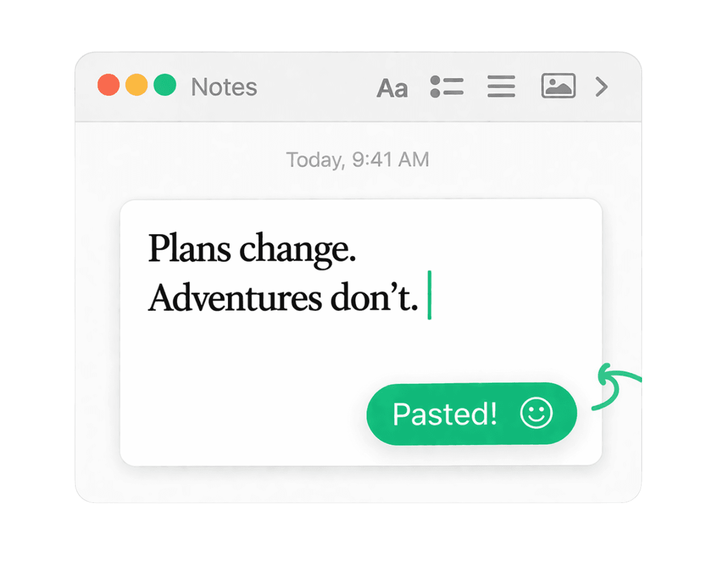Click the 'Adventures don't.' text line
728x574 pixels.
(283, 298)
